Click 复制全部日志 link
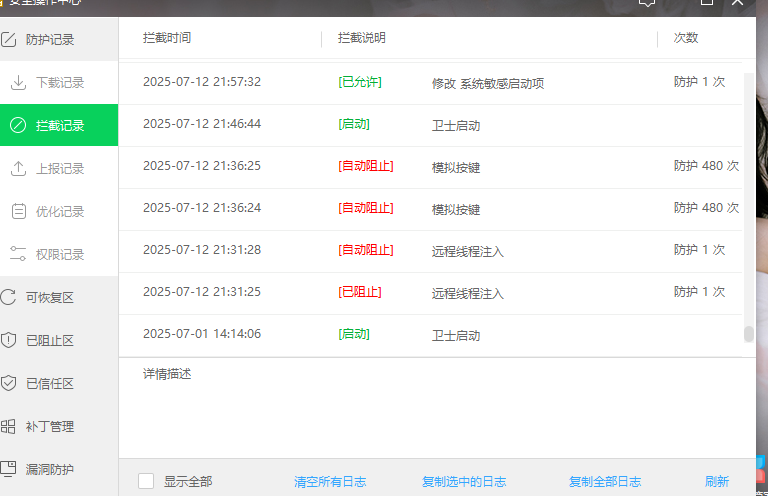The width and height of the screenshot is (768, 496). (605, 482)
